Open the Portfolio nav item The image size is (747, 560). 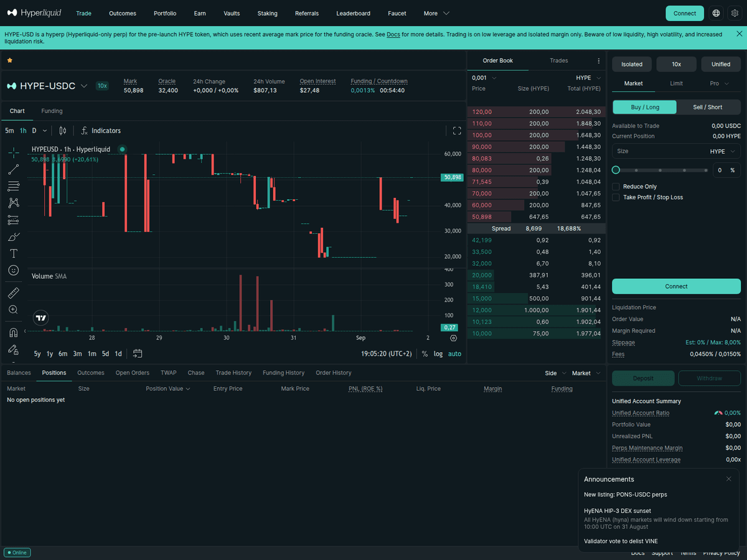tap(165, 13)
